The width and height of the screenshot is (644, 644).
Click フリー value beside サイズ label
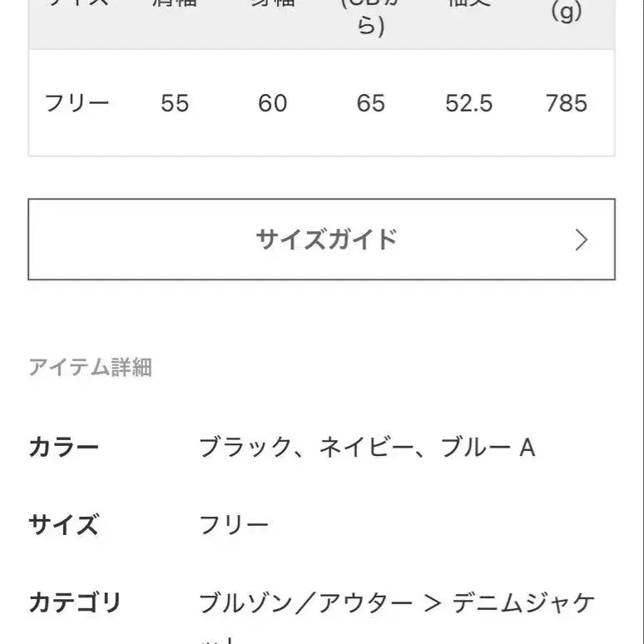pos(234,525)
